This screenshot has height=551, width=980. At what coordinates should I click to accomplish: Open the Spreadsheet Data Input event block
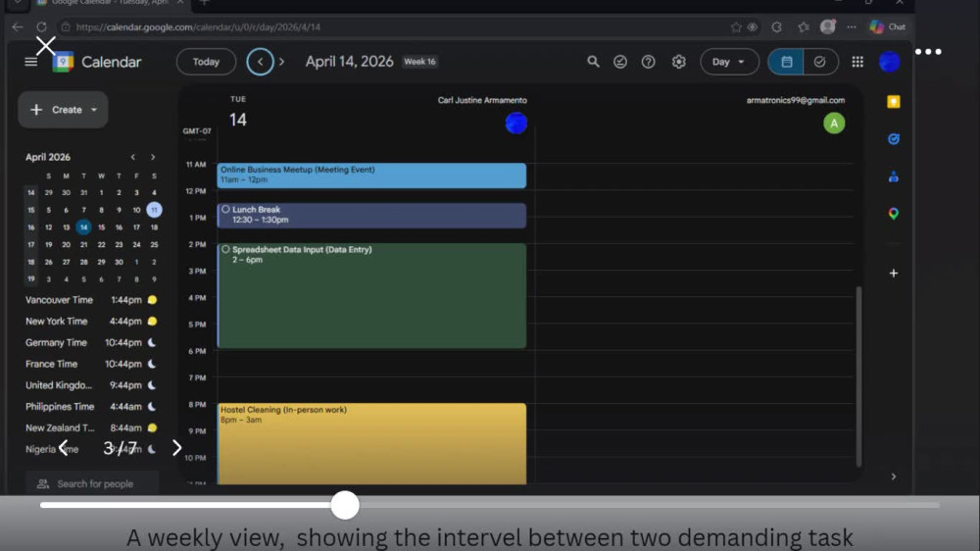point(371,296)
